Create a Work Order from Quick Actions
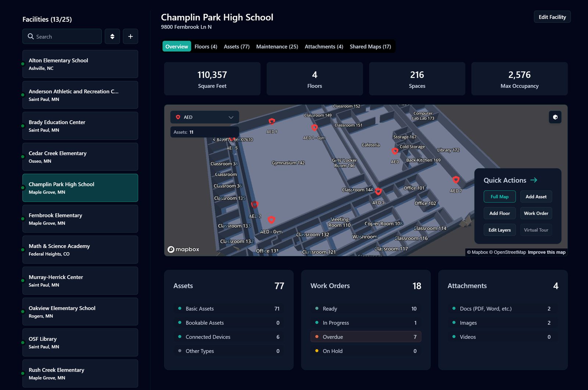 [x=536, y=213]
